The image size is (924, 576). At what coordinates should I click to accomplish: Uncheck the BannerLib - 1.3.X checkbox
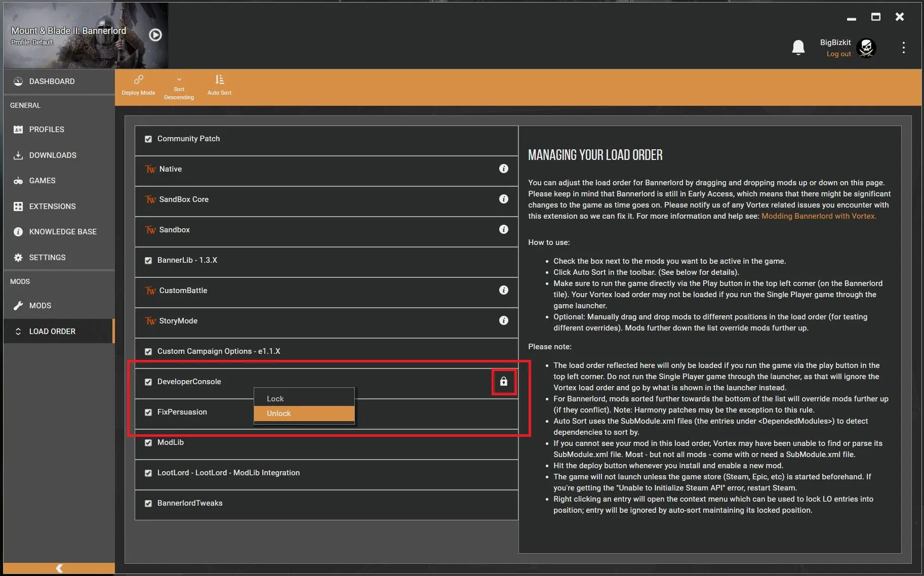tap(148, 260)
